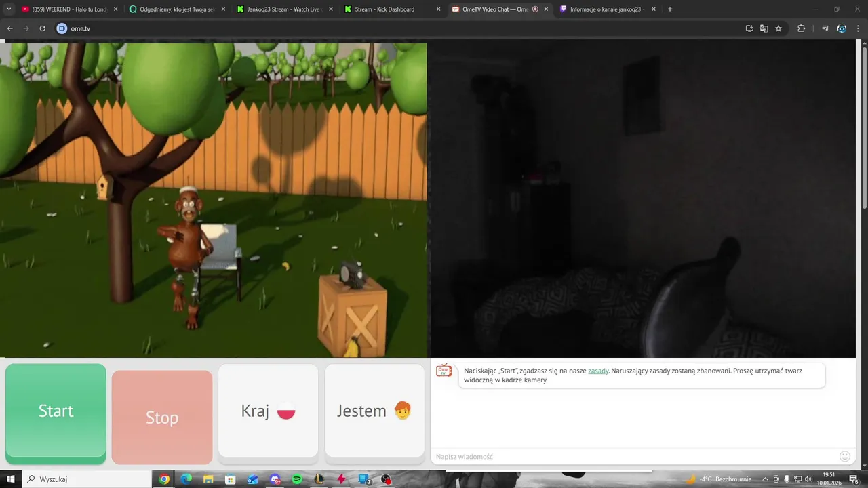Image resolution: width=868 pixels, height=488 pixels.
Task: Open the emoji picker in chat
Action: coord(845,456)
